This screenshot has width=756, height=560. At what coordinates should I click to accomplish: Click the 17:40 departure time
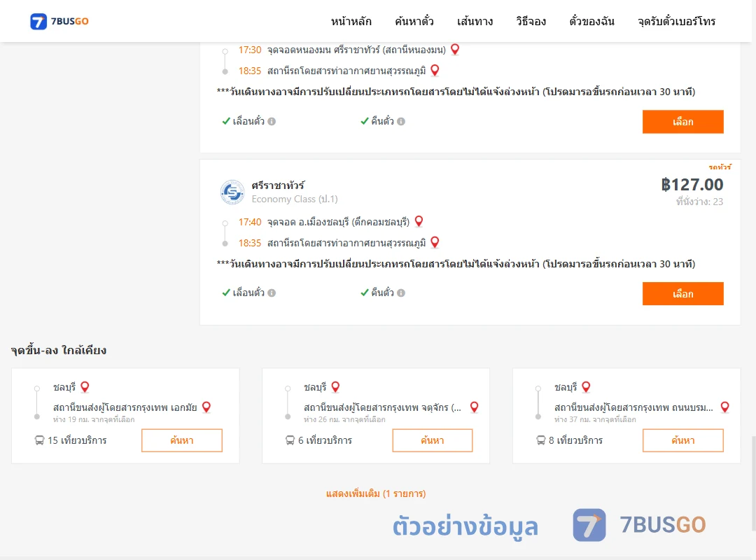tap(250, 222)
